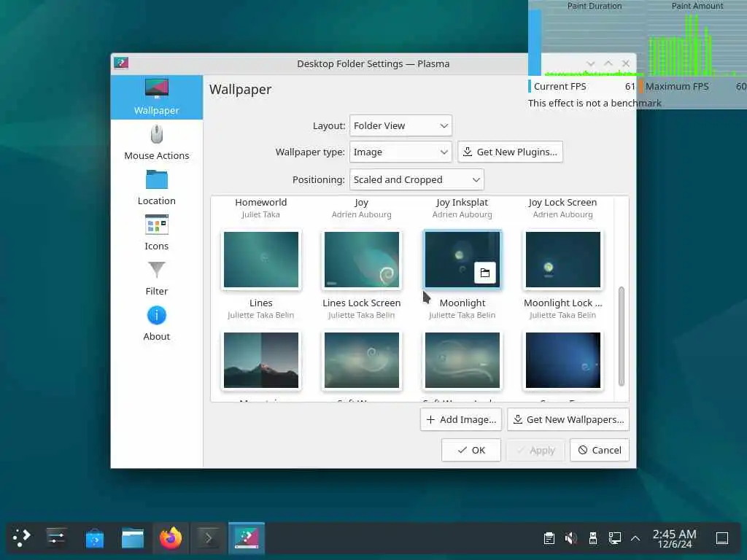Click the clock showing 2:45 AM
Image resolution: width=747 pixels, height=560 pixels.
click(675, 538)
